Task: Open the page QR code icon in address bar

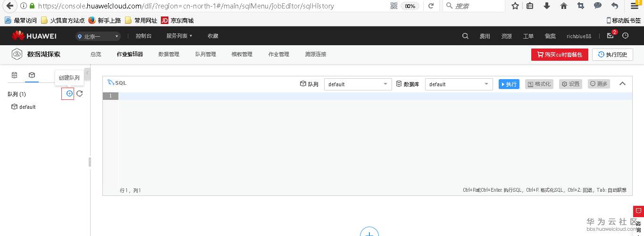Action: [x=394, y=6]
